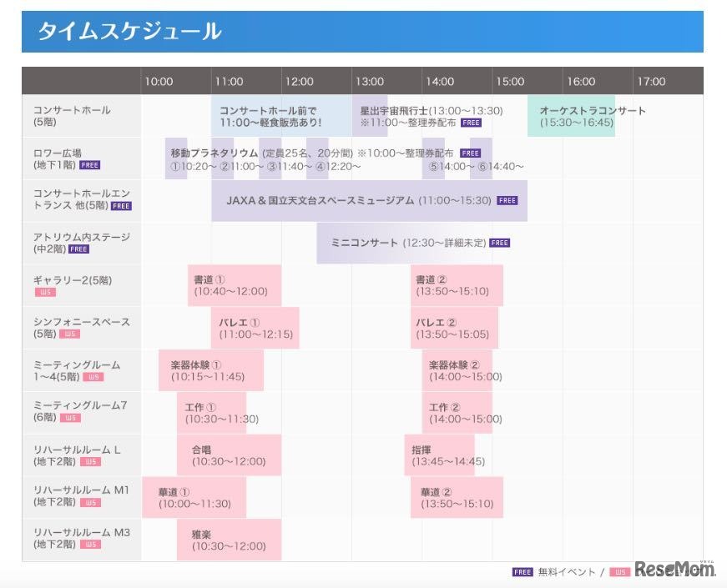The image size is (727, 588).
Task: Click the FREE badge beside ロワー広場 row label
Action: click(x=89, y=165)
